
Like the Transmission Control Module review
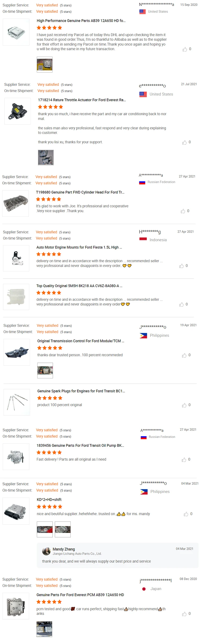click(x=184, y=356)
